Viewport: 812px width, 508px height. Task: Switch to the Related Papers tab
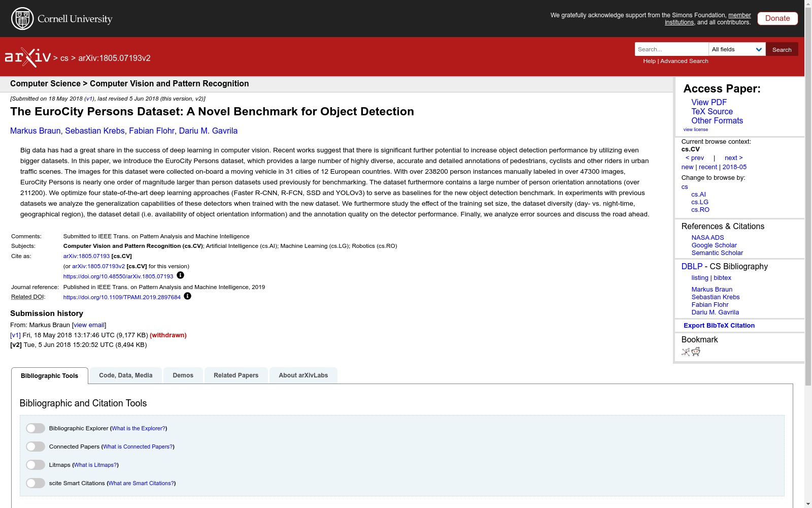click(236, 375)
